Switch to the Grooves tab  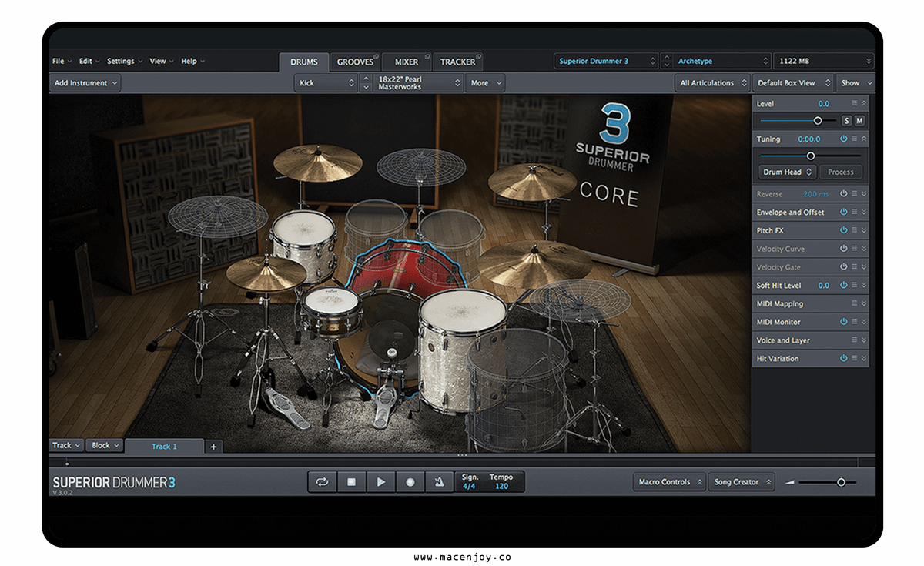tap(357, 62)
